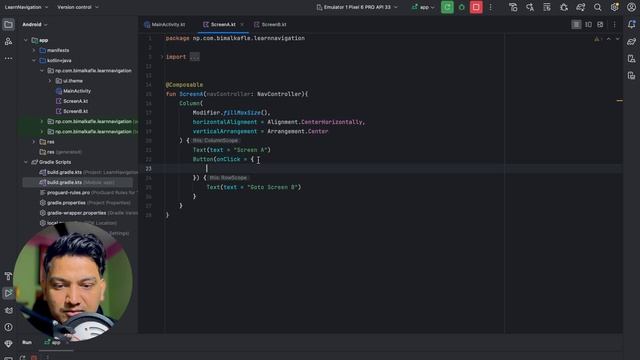Open the Notifications bell icon
640x360 pixels.
coord(631,24)
